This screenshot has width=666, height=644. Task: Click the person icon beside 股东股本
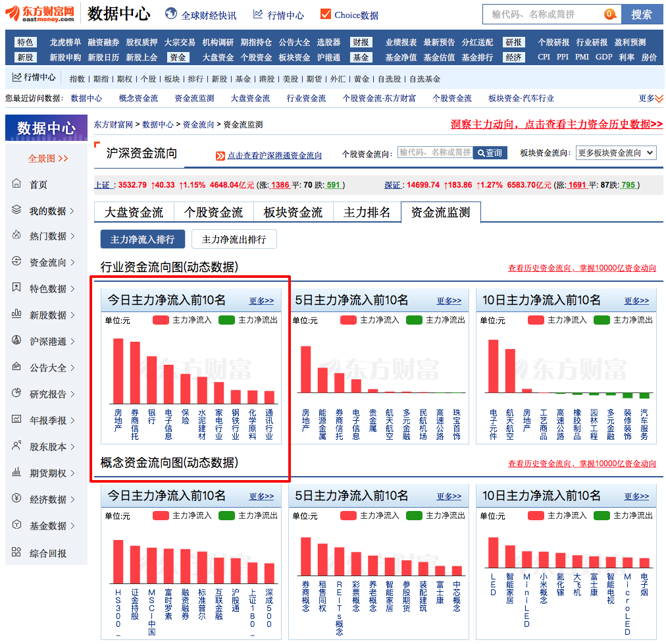tap(16, 446)
